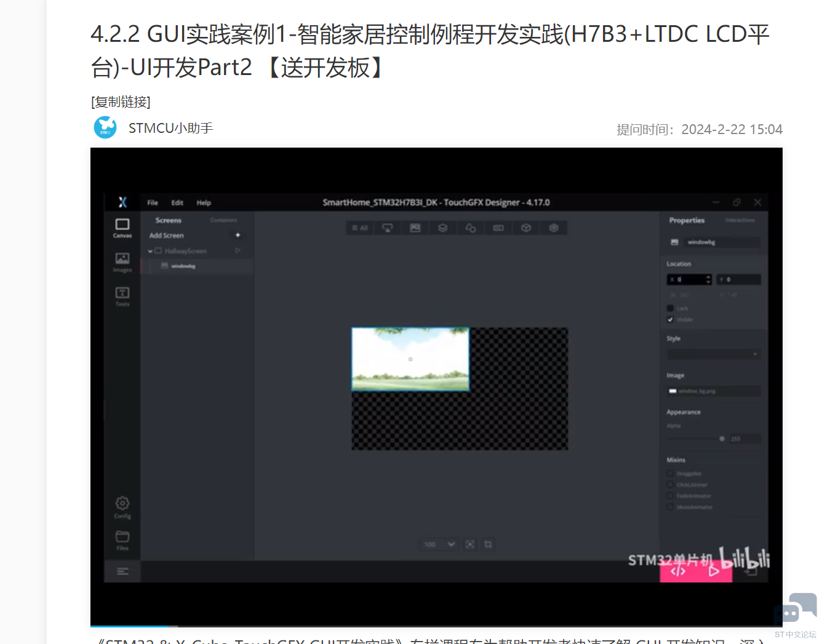Click the Run Target icon at bottom right
822x644 pixels.
[x=751, y=571]
